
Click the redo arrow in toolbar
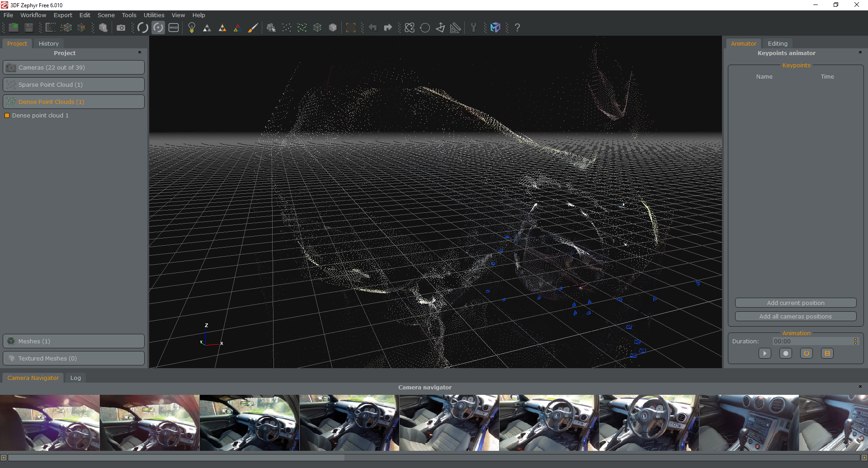click(x=388, y=28)
